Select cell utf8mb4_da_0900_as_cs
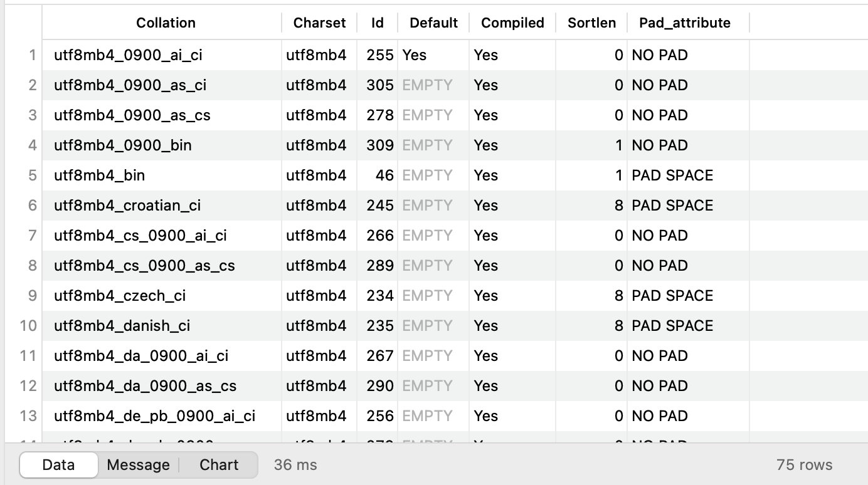Viewport: 868px width, 485px height. pos(146,386)
